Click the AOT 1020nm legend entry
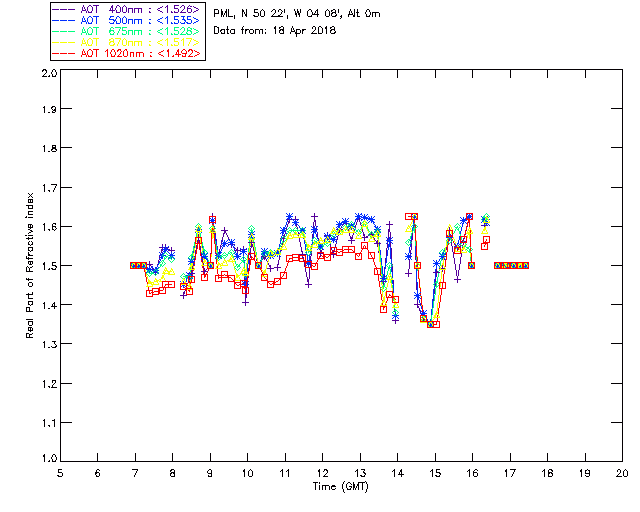Image resolution: width=640 pixels, height=512 pixels. (127, 53)
